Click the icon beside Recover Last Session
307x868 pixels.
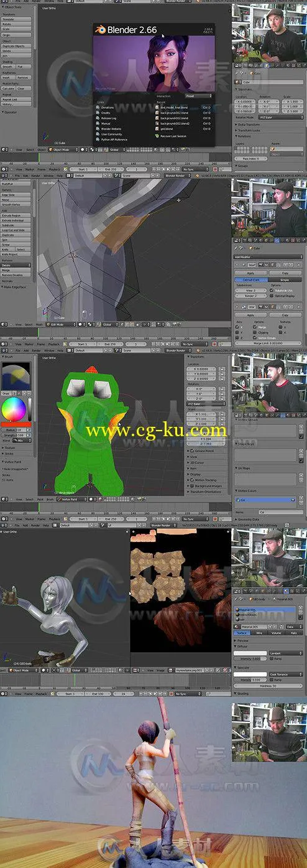[157, 134]
